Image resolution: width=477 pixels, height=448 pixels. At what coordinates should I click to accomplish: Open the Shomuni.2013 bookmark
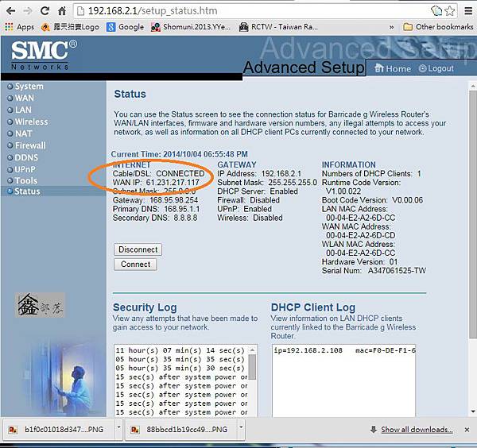[191, 27]
